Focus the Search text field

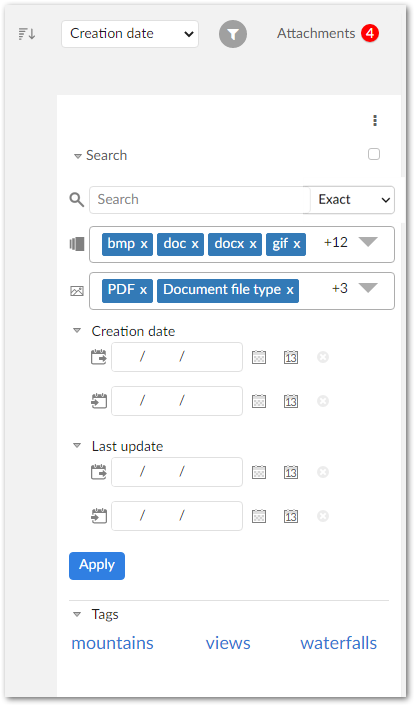[x=200, y=199]
